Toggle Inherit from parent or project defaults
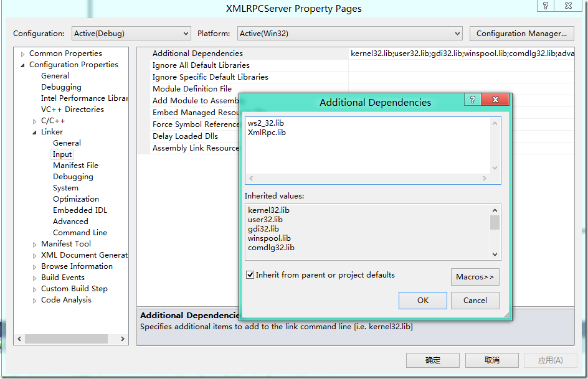Image resolution: width=588 pixels, height=379 pixels. coord(250,275)
